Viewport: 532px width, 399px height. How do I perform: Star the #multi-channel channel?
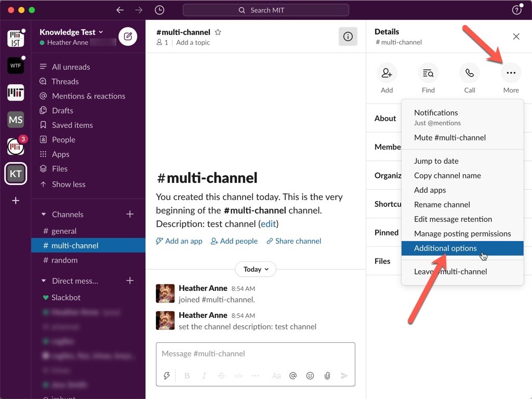tap(218, 32)
